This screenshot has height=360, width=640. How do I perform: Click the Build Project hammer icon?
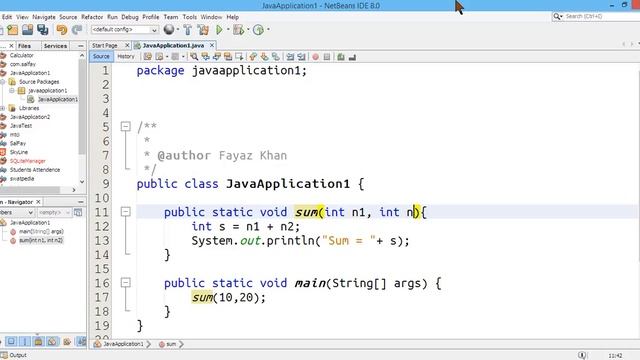187,30
